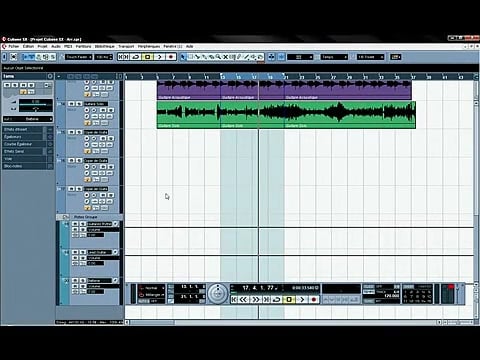
Task: Click Rewind in transport panel
Action: tap(244, 300)
